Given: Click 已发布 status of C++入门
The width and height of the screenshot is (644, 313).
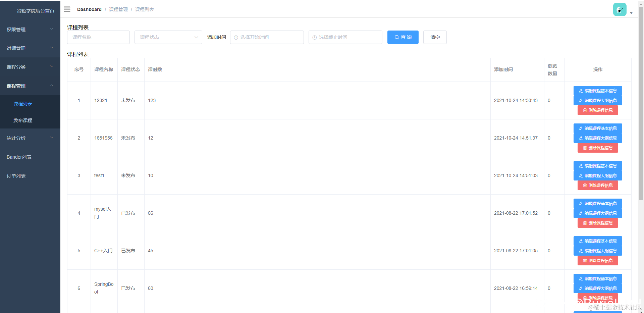Looking at the screenshot, I should click(128, 251).
